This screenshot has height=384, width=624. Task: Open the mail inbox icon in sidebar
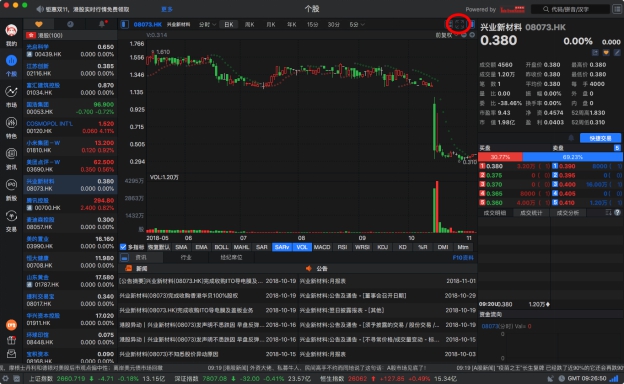coord(11,353)
